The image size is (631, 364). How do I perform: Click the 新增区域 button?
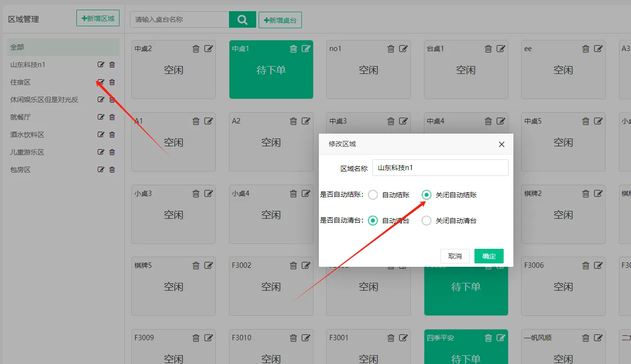pyautogui.click(x=98, y=18)
